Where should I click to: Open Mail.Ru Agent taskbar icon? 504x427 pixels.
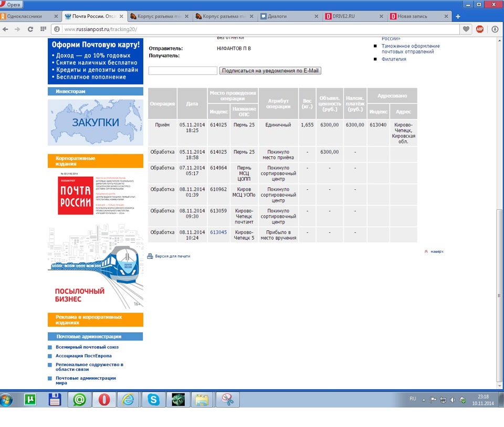point(79,400)
